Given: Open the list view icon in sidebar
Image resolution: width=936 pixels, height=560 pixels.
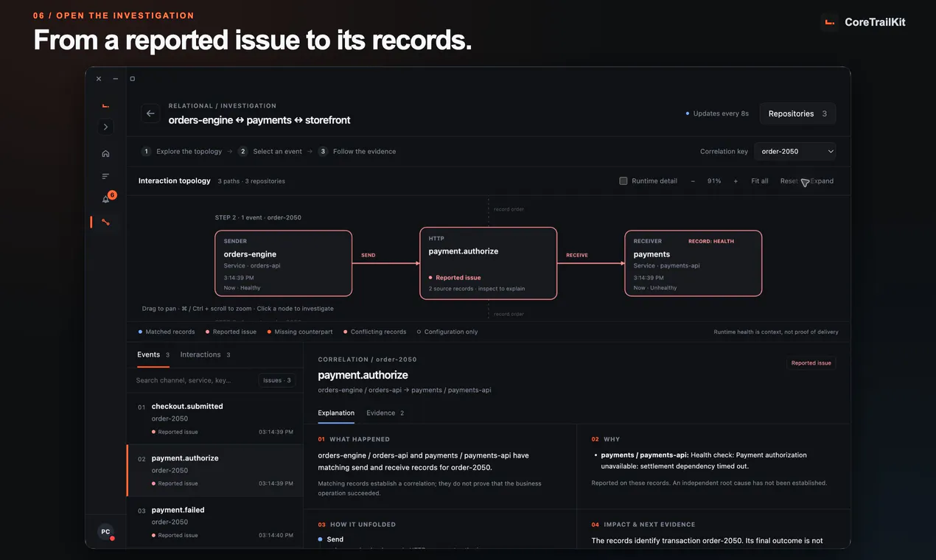Looking at the screenshot, I should click(x=105, y=176).
